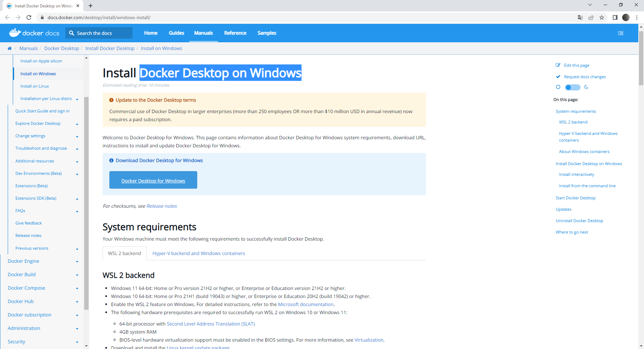Open Quick Start Guide and sign in
The height and width of the screenshot is (349, 644).
coord(43,111)
